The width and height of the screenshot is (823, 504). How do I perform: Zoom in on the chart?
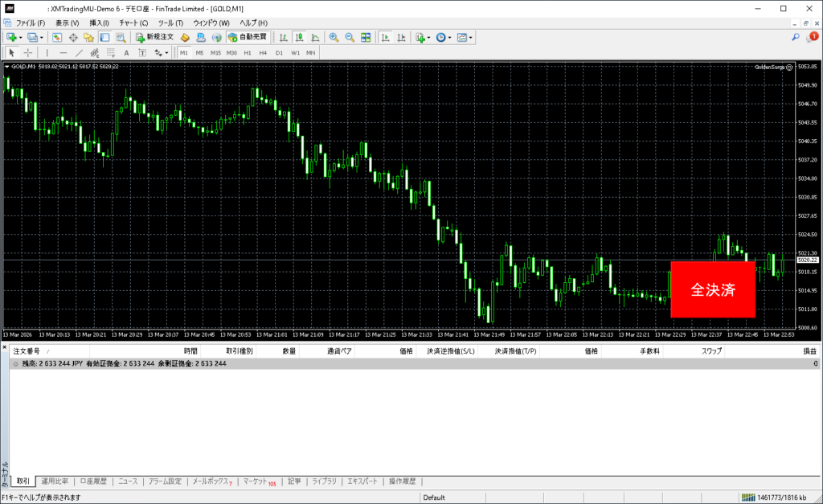click(334, 37)
